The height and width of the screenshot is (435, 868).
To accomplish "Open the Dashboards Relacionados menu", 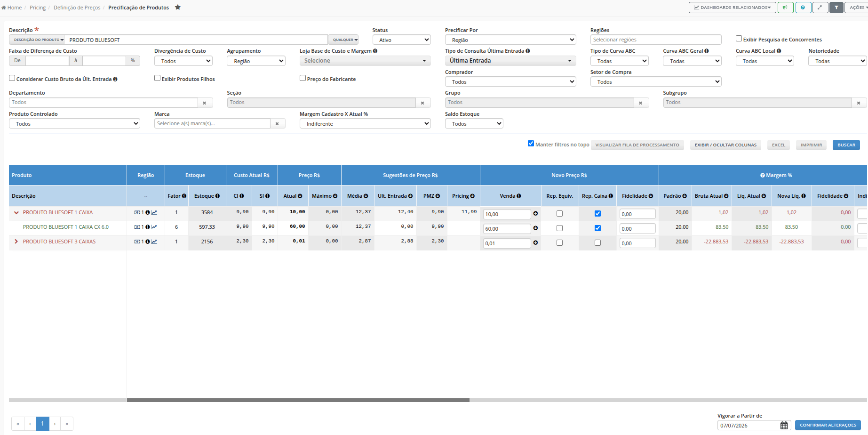I will tap(732, 8).
